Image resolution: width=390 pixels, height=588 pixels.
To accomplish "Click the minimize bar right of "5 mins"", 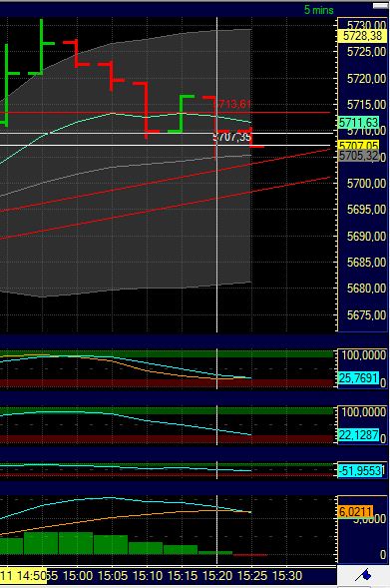I will coord(380,6).
